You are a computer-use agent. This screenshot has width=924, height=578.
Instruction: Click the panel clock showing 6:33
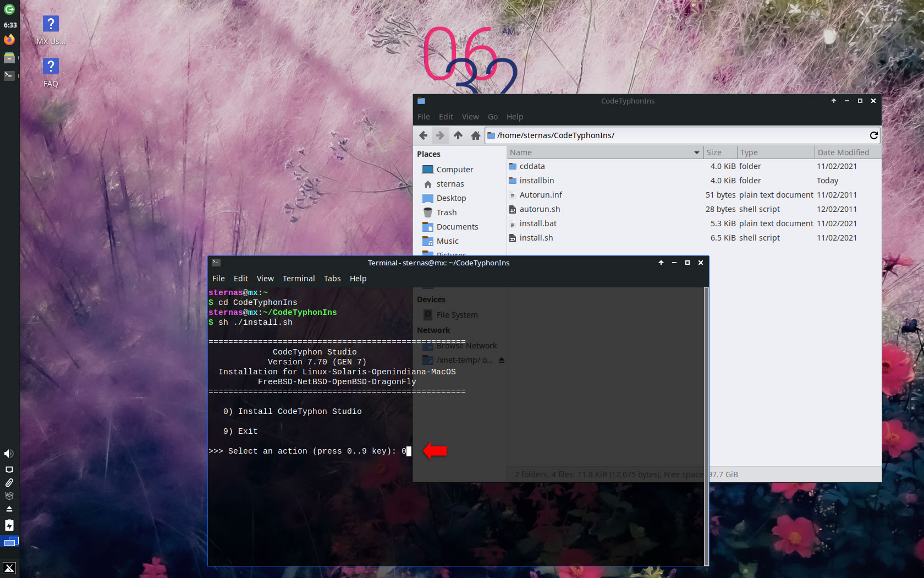[x=10, y=25]
